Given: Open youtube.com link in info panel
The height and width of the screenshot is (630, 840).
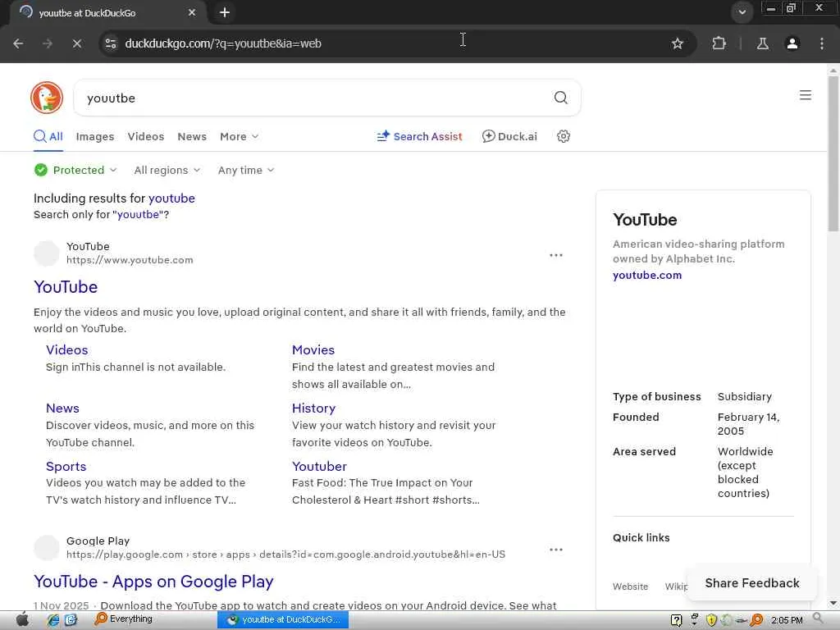Looking at the screenshot, I should click(x=647, y=275).
